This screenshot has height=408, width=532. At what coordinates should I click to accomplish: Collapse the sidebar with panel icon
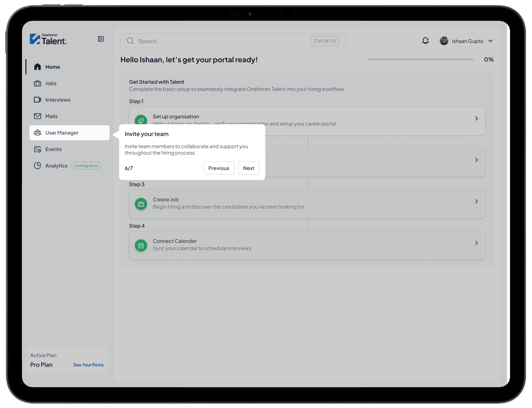click(x=101, y=39)
